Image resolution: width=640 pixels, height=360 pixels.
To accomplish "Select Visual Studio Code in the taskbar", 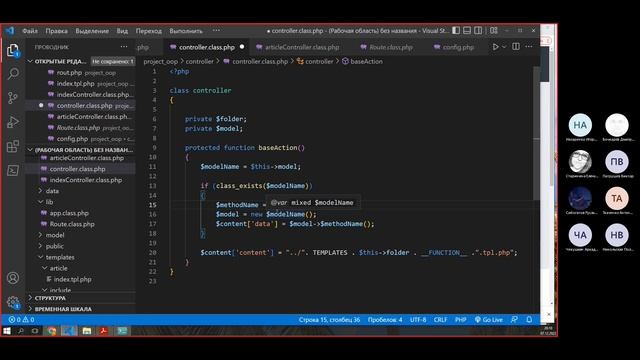I will pos(69,331).
